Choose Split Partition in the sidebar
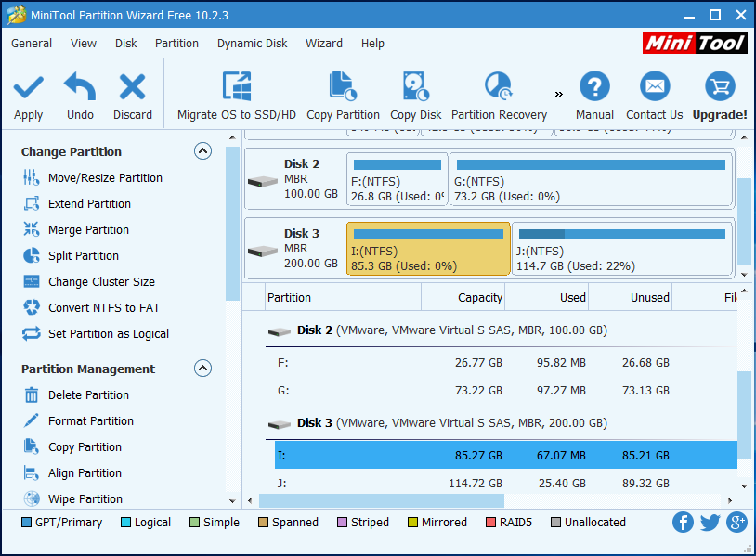 pos(71,256)
